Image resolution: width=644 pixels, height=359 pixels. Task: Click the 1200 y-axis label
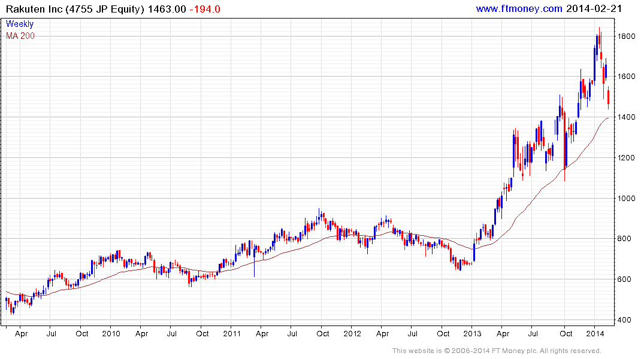pos(627,157)
